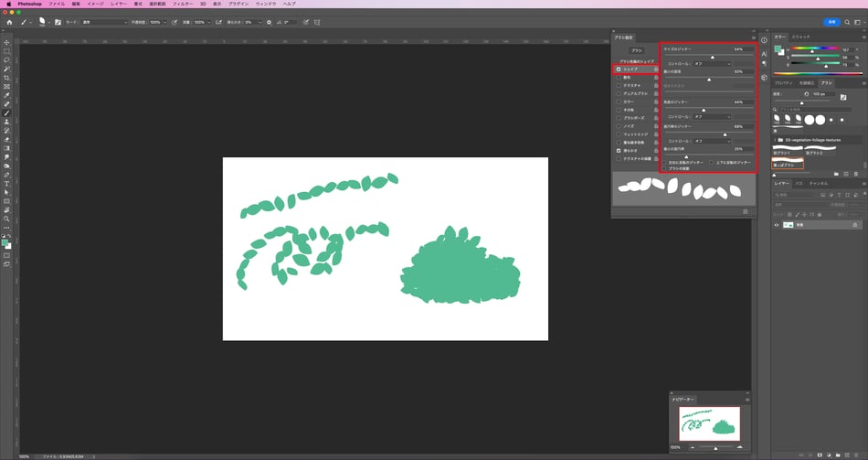This screenshot has width=868, height=460.
Task: Click the blue 共有 share button
Action: pos(831,21)
